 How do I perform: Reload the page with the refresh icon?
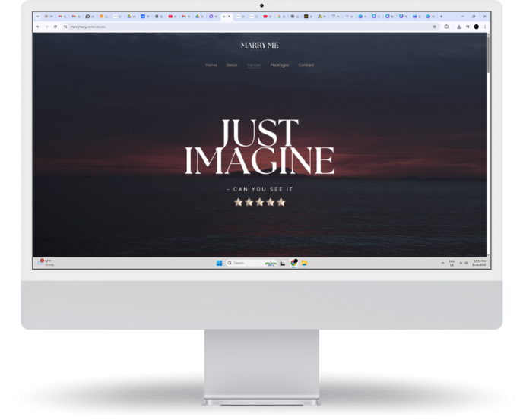coord(55,27)
